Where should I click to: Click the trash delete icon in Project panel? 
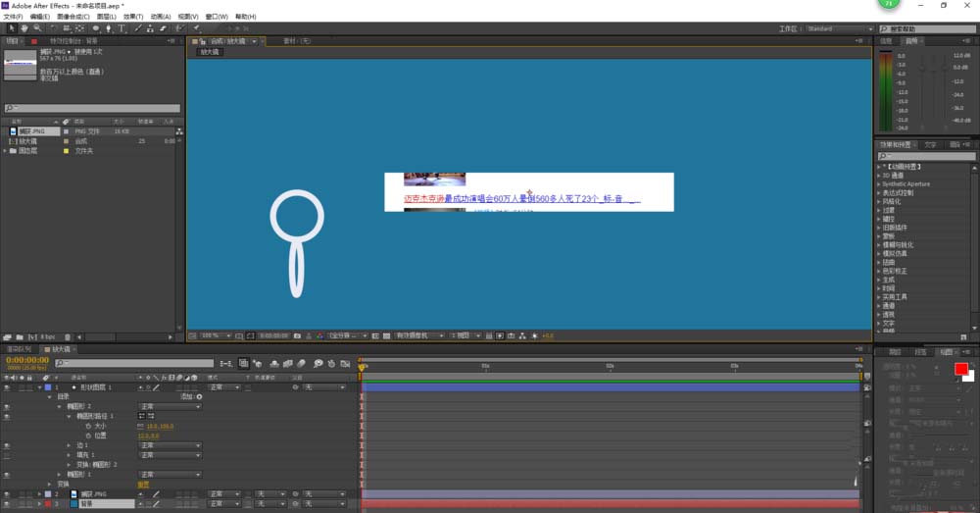(x=68, y=337)
